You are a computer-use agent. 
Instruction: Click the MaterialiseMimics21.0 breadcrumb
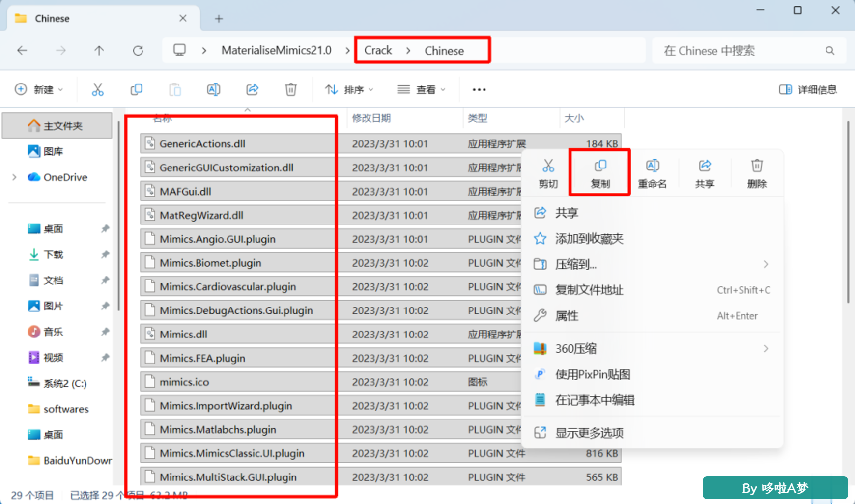click(x=276, y=50)
